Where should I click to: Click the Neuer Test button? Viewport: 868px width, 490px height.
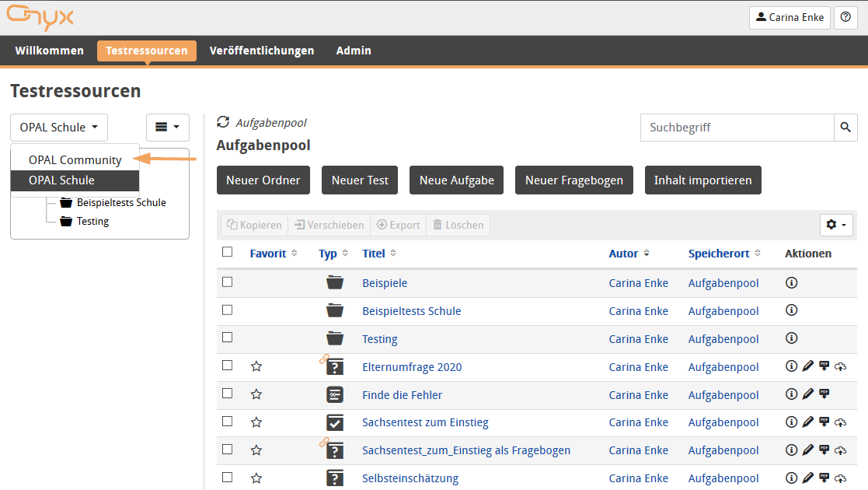pyautogui.click(x=360, y=180)
